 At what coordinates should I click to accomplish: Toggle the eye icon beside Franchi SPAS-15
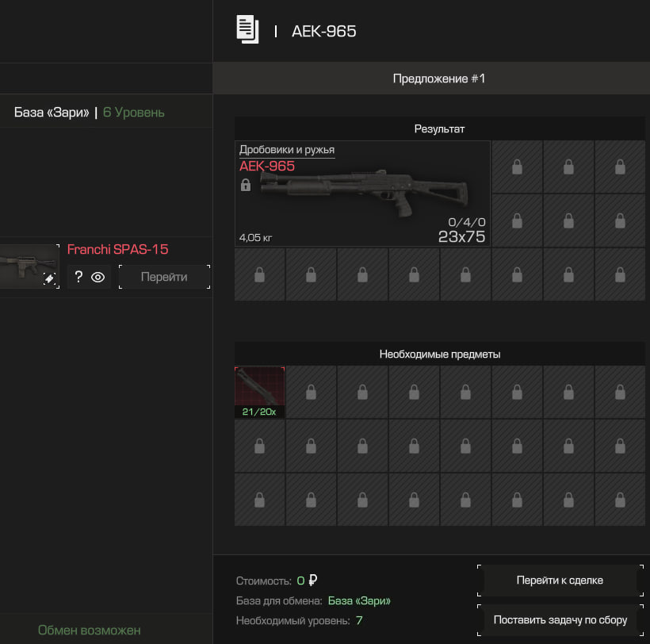(98, 277)
